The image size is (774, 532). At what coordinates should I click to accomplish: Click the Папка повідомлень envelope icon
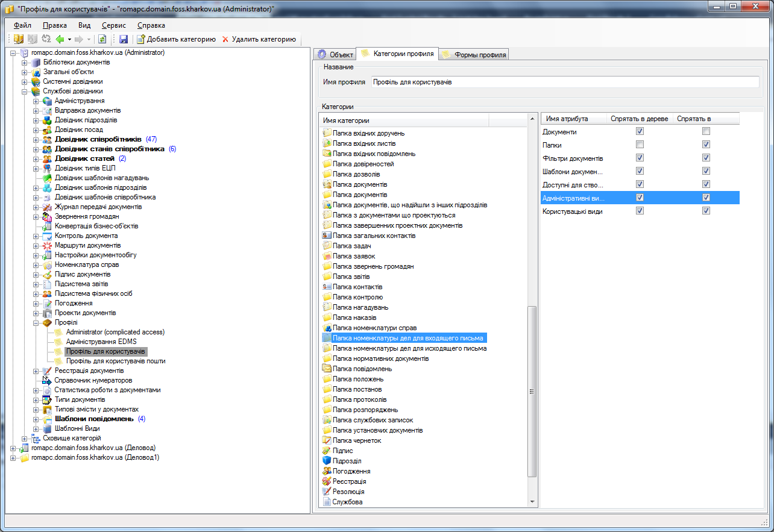[x=327, y=369]
